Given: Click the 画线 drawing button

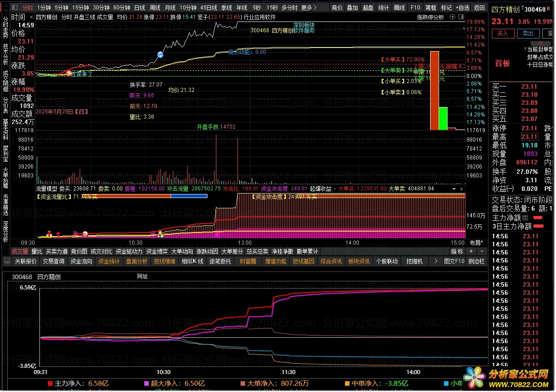Looking at the screenshot, I should pyautogui.click(x=399, y=8).
